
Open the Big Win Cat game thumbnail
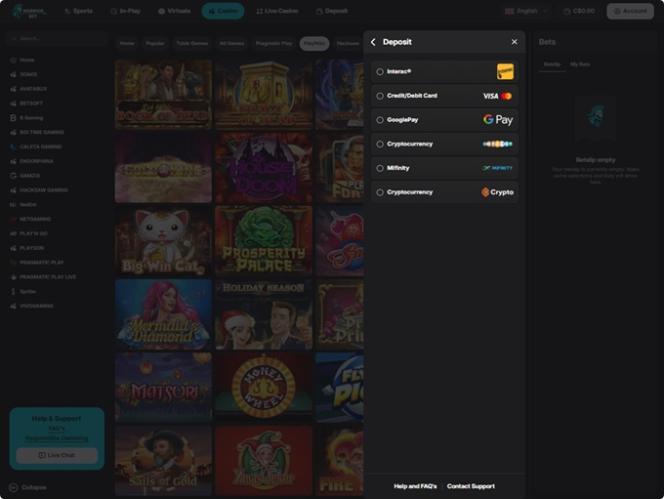[163, 241]
